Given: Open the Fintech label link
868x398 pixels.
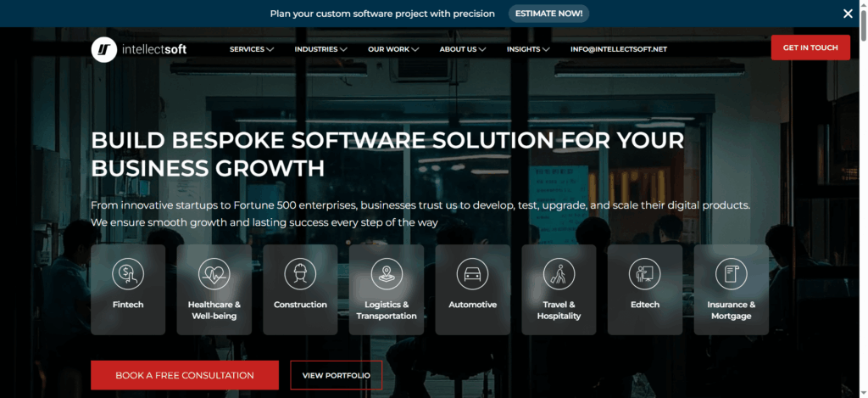Looking at the screenshot, I should (x=128, y=305).
